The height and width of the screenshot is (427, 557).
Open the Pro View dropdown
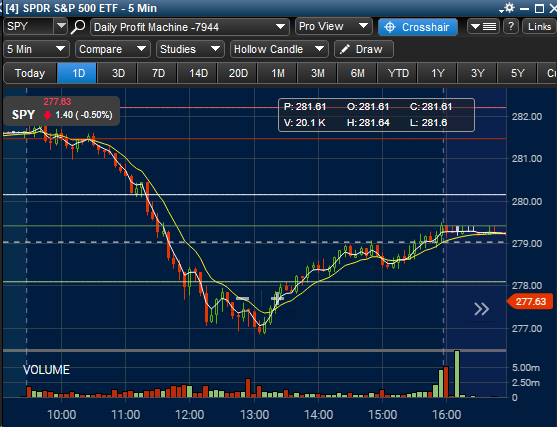pyautogui.click(x=334, y=26)
